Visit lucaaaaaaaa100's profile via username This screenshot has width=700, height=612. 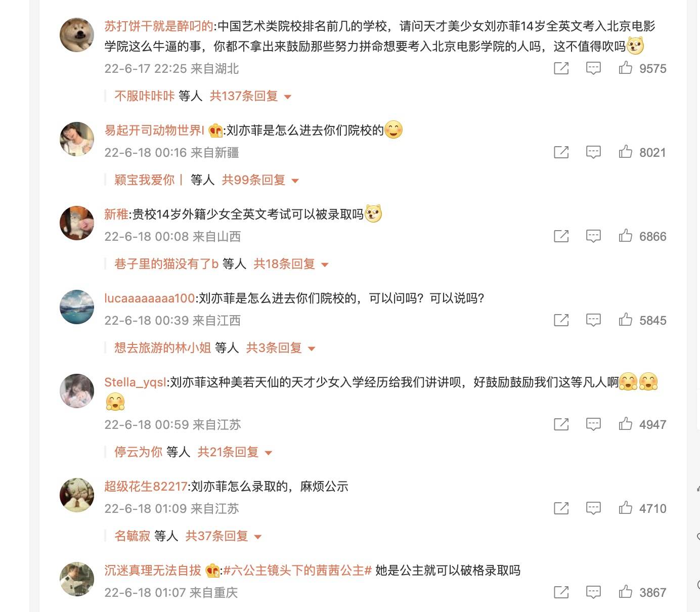point(150,298)
